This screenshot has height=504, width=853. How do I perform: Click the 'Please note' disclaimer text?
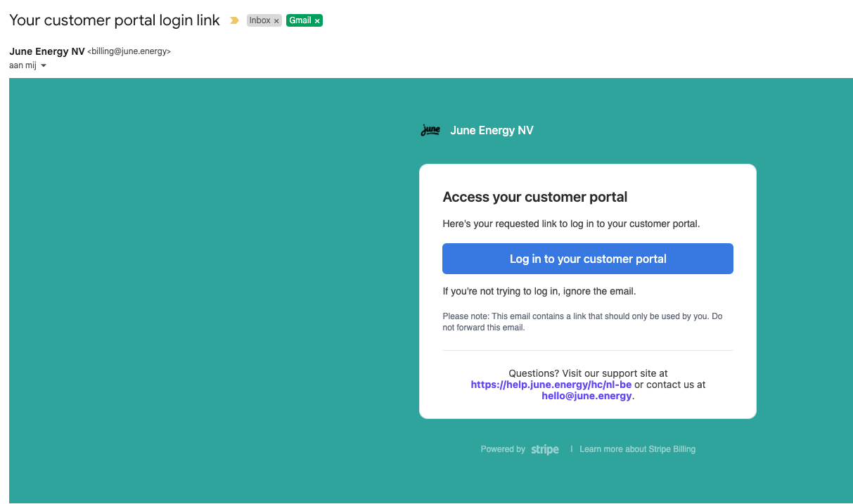pyautogui.click(x=582, y=322)
